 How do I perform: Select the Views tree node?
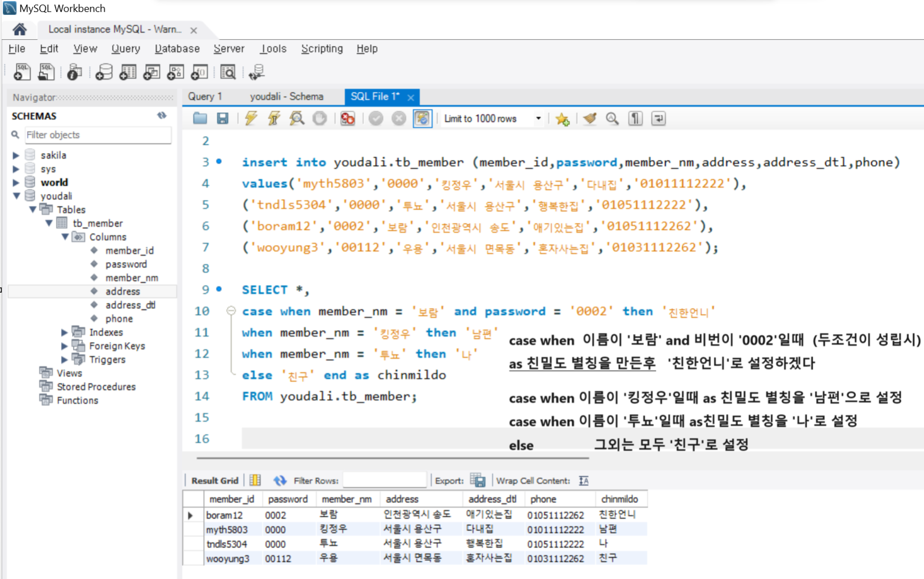pos(69,373)
